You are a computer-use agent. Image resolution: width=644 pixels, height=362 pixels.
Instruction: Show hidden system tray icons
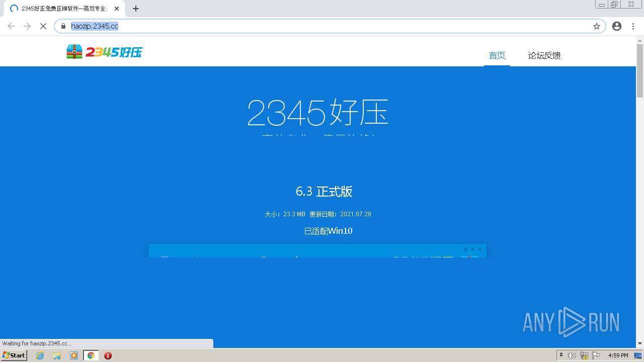tap(561, 355)
